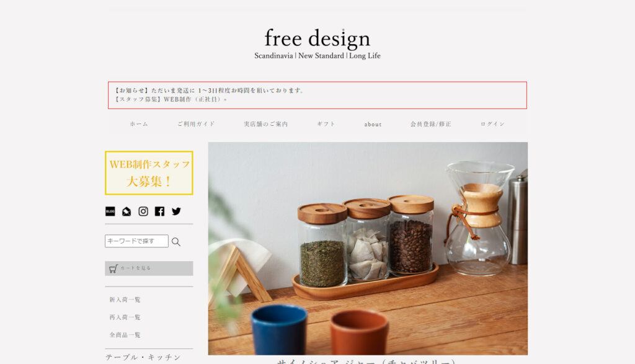This screenshot has height=364, width=635.
Task: Focus the キーワードで探す search field
Action: click(x=136, y=241)
